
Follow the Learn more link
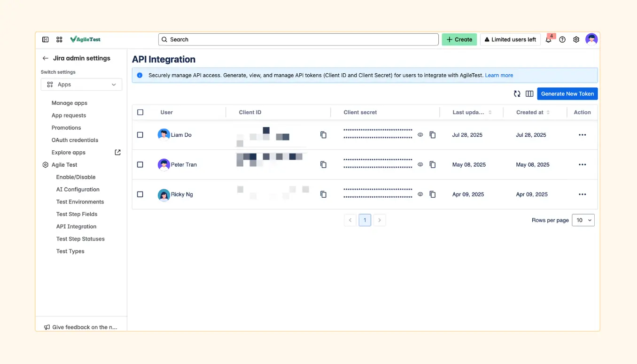pos(499,75)
